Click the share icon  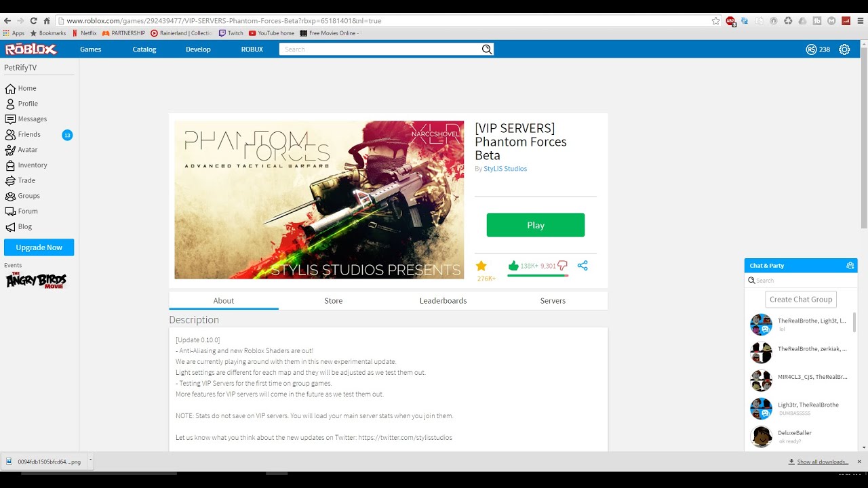pos(583,266)
